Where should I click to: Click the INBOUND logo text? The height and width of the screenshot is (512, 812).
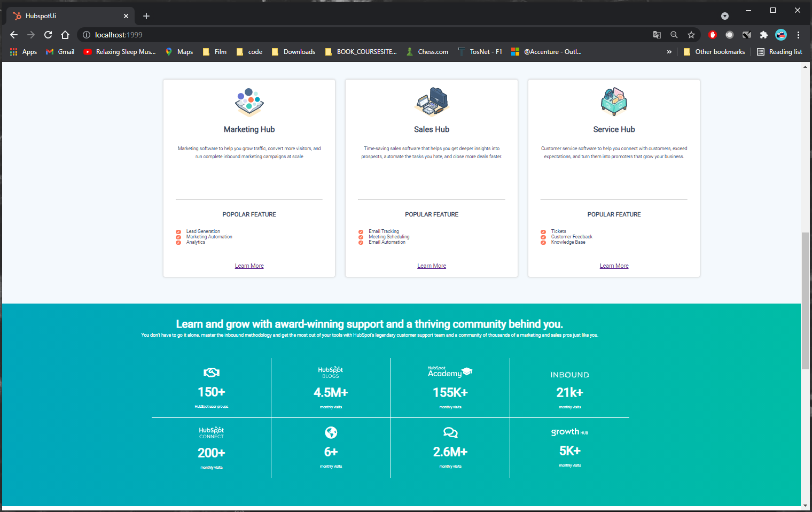(x=569, y=375)
